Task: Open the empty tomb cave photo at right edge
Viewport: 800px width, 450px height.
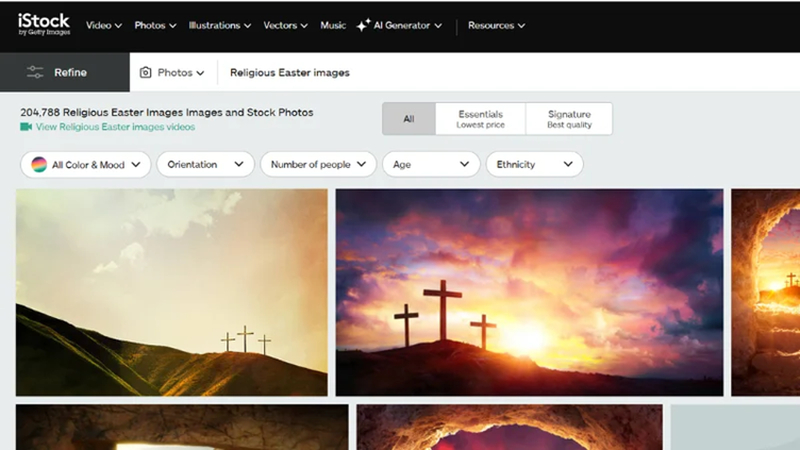Action: 765,292
